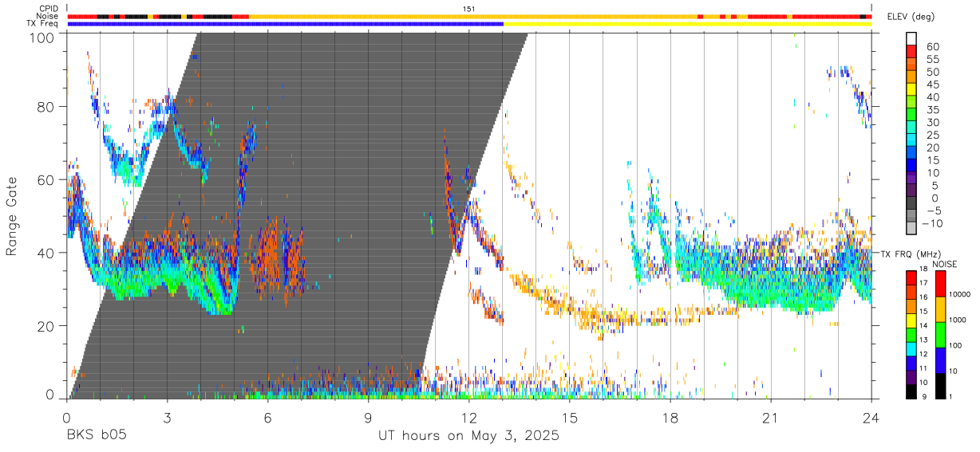
Task: Click the 13 label on TX FRQ scale
Action: click(924, 340)
